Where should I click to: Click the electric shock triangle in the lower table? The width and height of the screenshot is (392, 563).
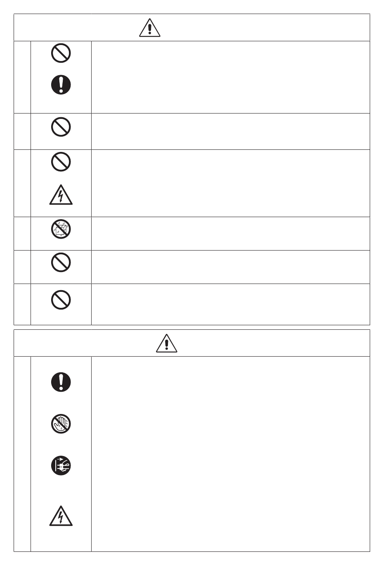click(x=61, y=516)
